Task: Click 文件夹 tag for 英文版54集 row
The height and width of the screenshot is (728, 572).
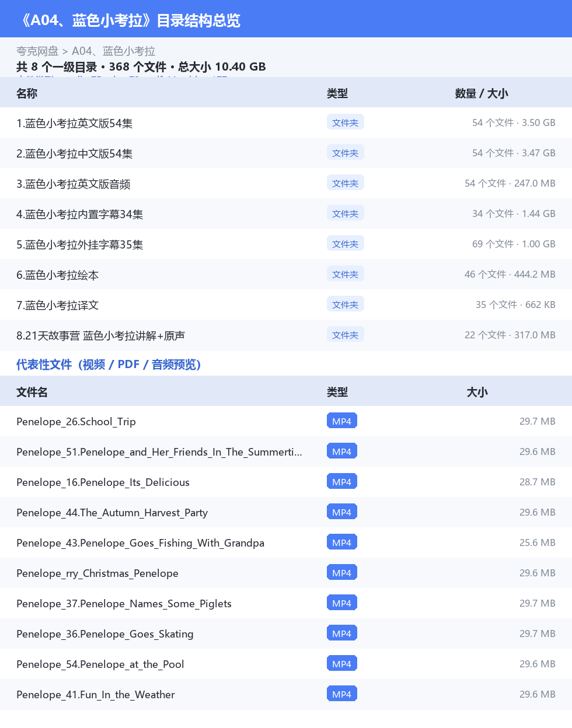Action: [x=345, y=123]
